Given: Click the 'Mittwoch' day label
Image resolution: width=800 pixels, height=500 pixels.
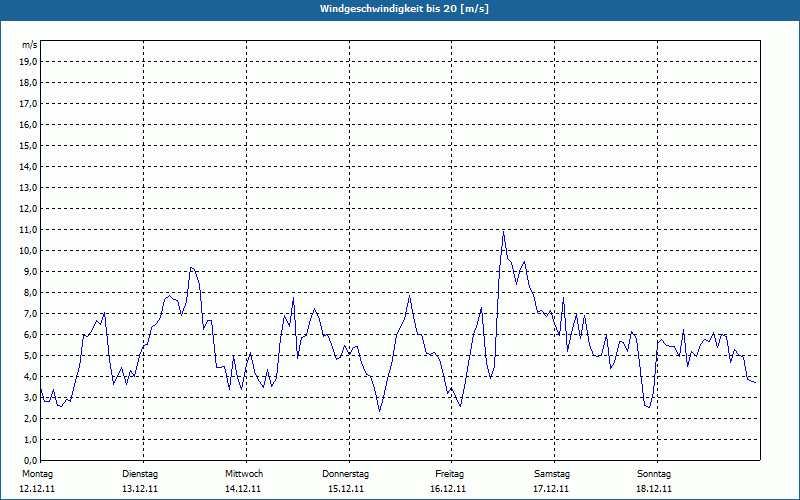Looking at the screenshot, I should pos(244,474).
